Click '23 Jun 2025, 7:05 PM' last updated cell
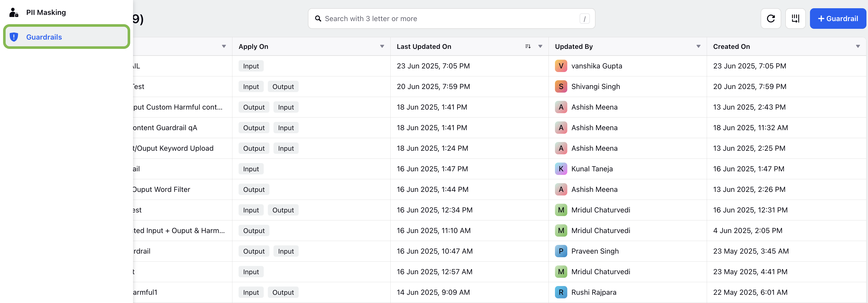Screen dimensions: 868x303 tap(433, 66)
